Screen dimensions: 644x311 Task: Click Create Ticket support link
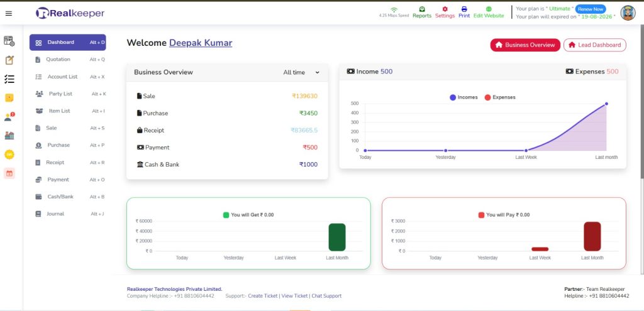(x=263, y=296)
